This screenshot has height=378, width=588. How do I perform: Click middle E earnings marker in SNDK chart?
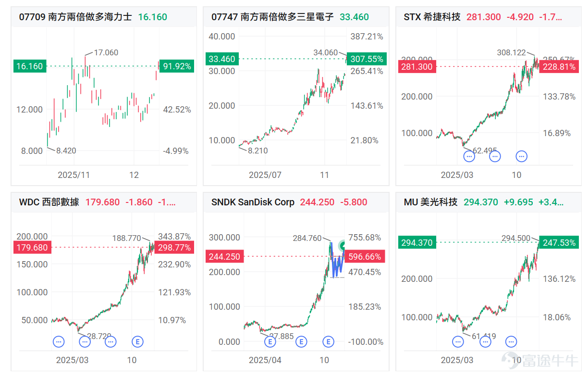coord(301,341)
